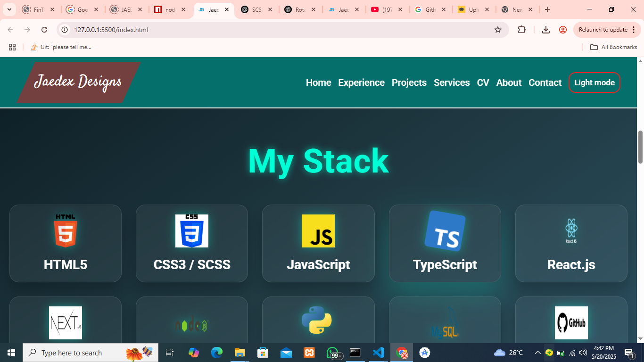Click the React atom logo
The height and width of the screenshot is (362, 644).
point(571,231)
